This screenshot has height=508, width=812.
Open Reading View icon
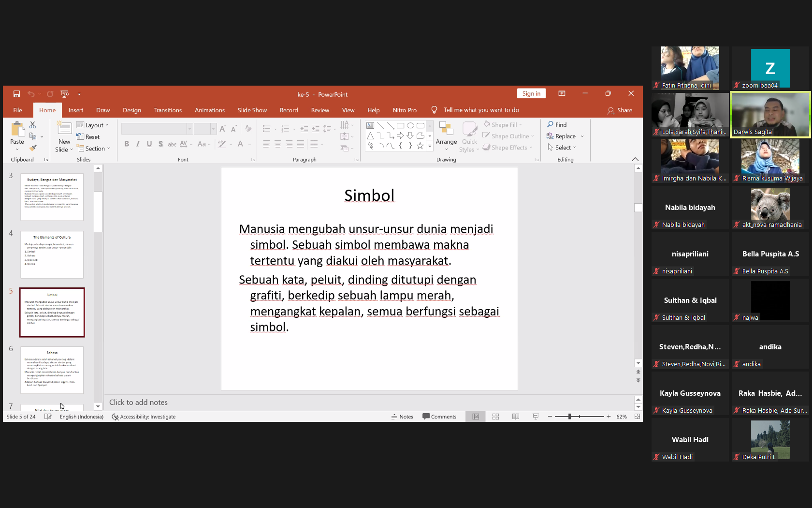click(x=516, y=417)
